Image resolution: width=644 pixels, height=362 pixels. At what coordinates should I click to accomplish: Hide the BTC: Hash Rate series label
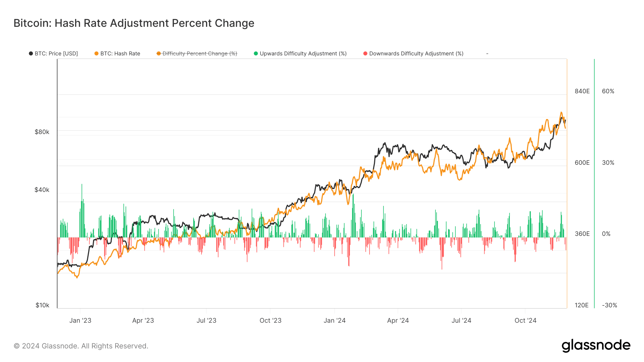point(120,54)
